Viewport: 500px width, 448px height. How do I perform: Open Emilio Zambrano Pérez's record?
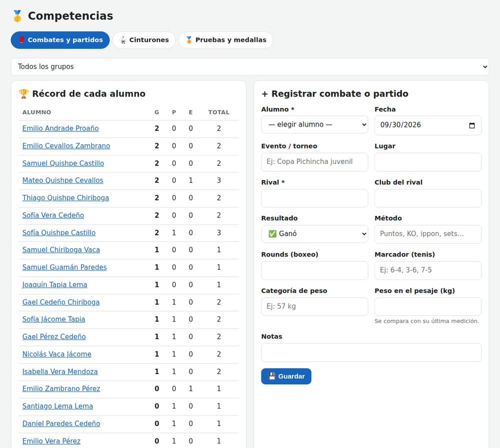coord(61,388)
